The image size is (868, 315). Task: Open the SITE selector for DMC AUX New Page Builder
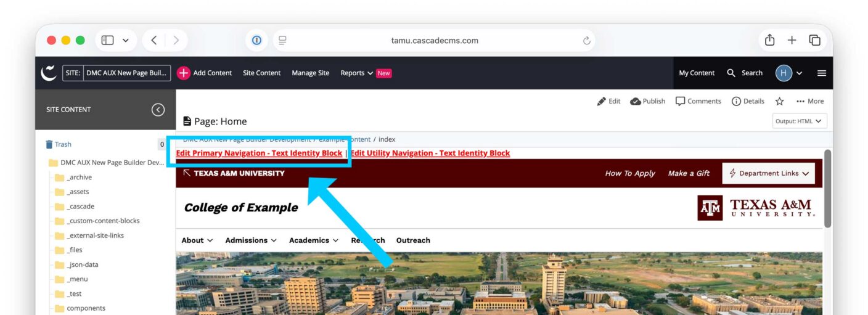click(x=116, y=73)
